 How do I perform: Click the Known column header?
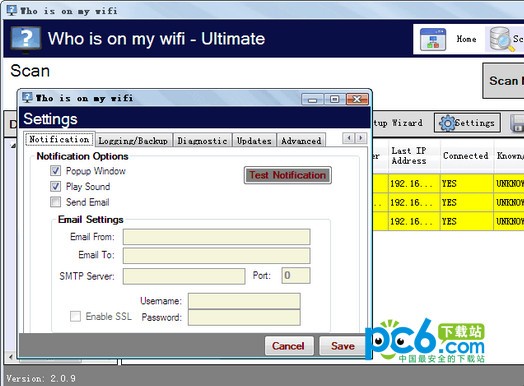click(x=509, y=156)
